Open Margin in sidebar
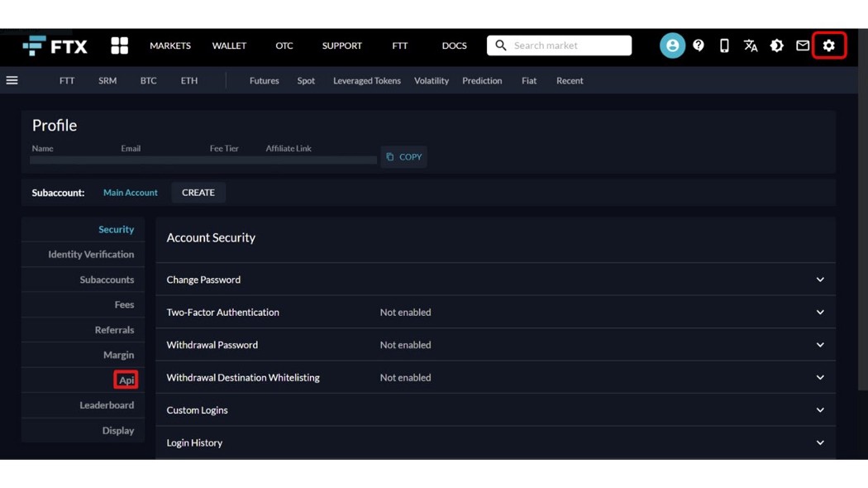Screen dimensions: 868x488 pos(118,355)
